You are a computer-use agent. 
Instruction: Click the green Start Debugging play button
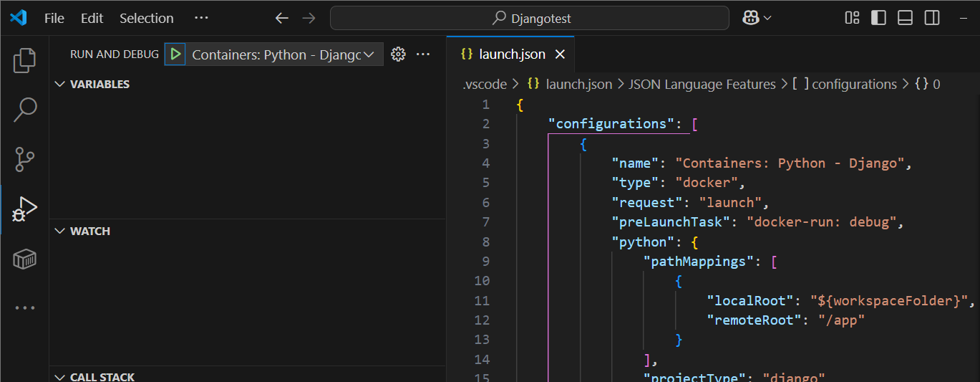pos(175,54)
